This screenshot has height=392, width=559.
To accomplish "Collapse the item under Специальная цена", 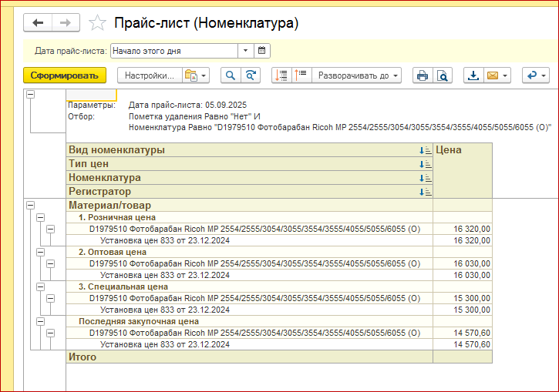I will coord(51,298).
